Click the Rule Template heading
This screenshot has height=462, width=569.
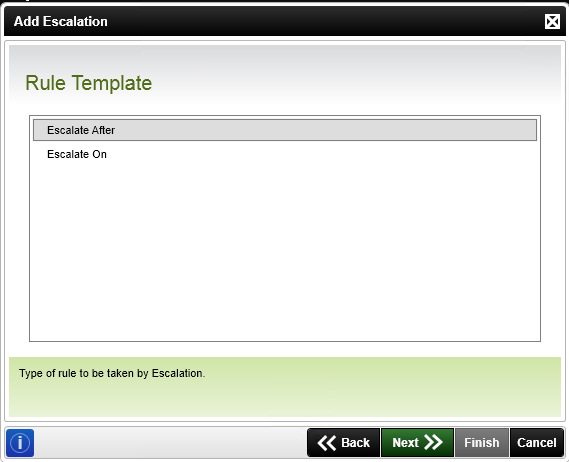[89, 83]
